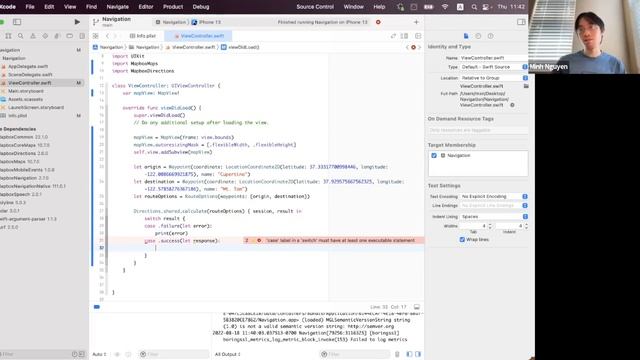This screenshot has width=640, height=360.
Task: Click the error icon in line 31 banner
Action: click(x=259, y=240)
